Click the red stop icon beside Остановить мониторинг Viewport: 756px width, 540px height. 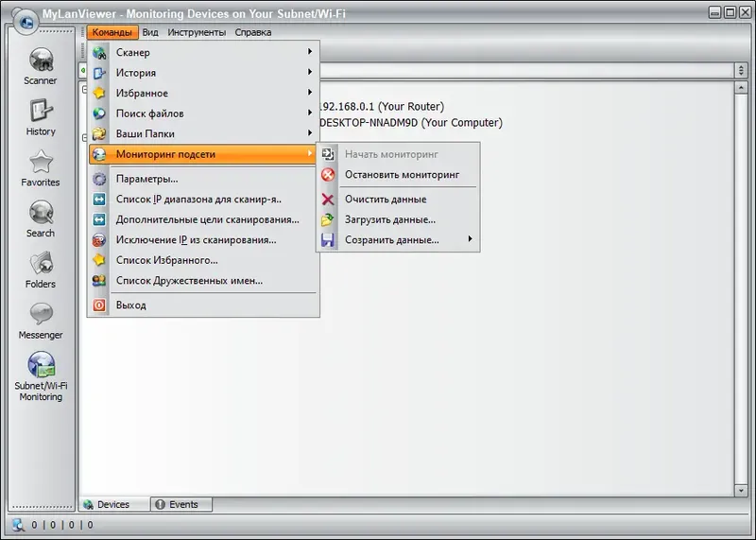[x=328, y=175]
